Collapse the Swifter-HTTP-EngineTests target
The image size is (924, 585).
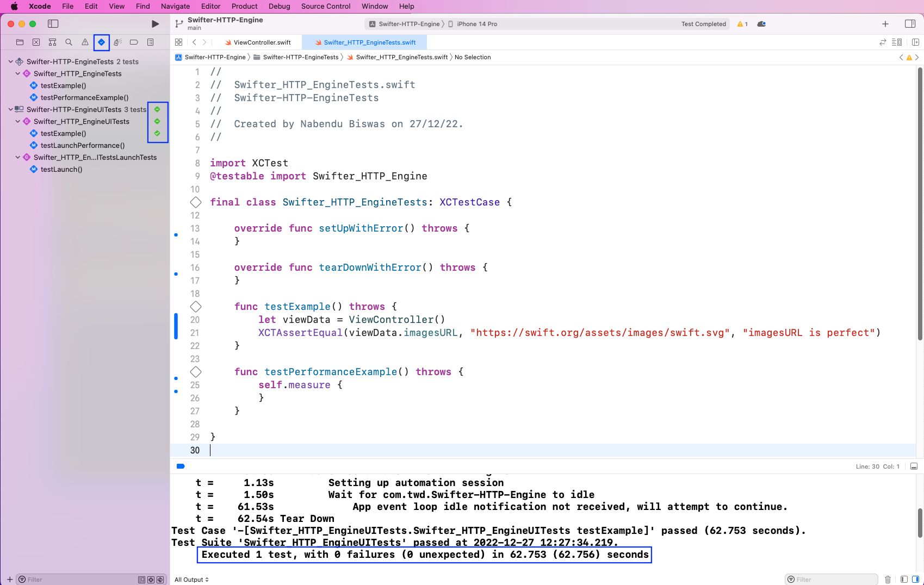click(x=10, y=61)
